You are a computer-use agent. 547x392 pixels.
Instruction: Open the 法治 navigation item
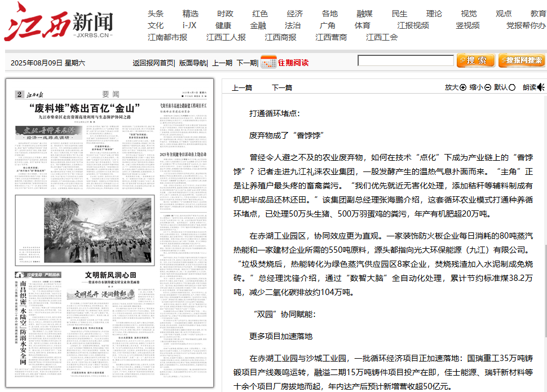point(293,25)
